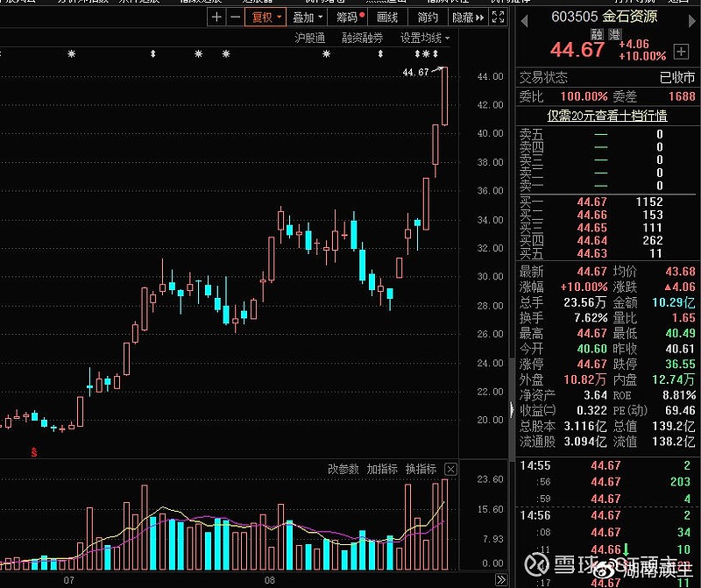Zoom in the K-line chart with plus button

[x=216, y=18]
